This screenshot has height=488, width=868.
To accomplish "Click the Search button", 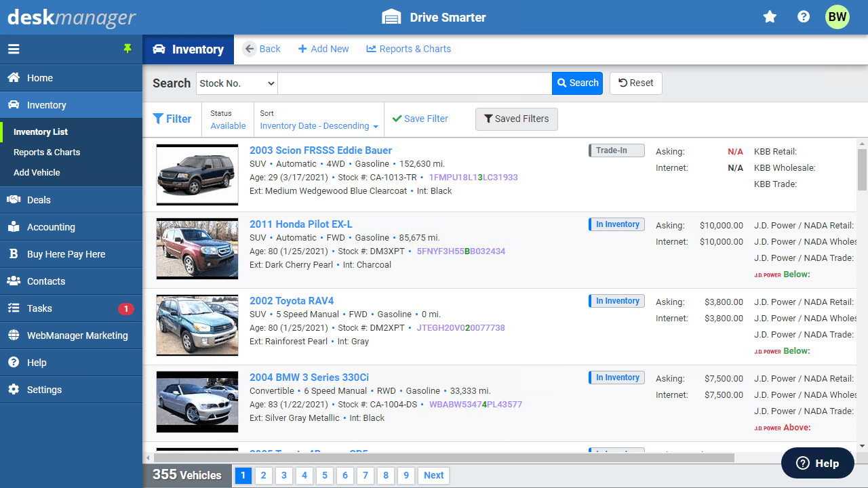I will [x=577, y=83].
